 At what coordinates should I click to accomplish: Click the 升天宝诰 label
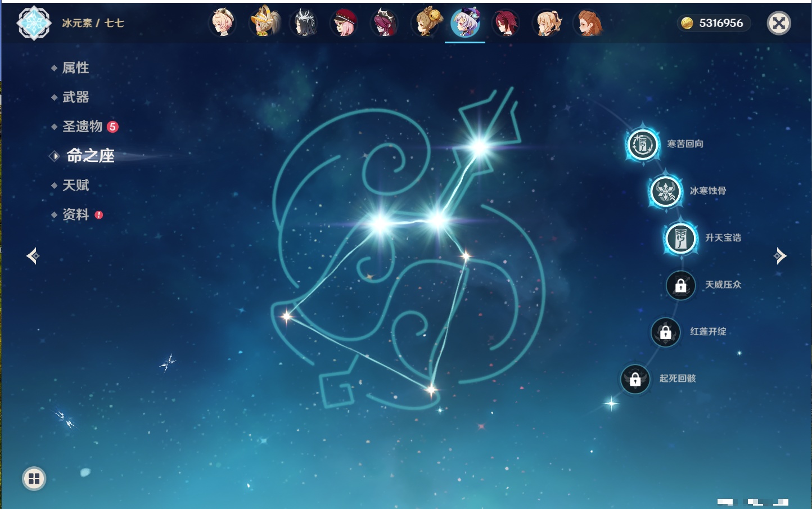click(x=723, y=238)
